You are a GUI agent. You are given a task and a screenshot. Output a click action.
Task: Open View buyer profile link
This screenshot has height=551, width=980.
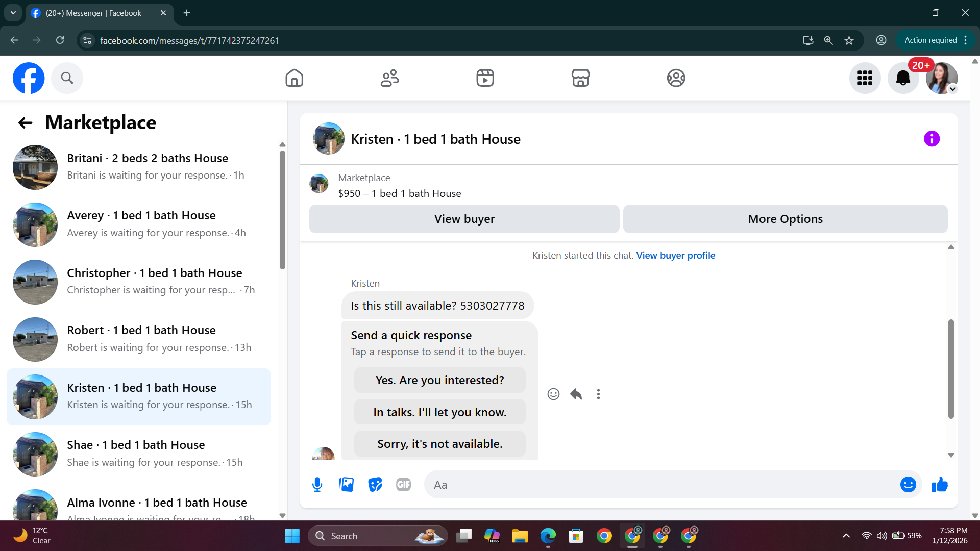675,255
